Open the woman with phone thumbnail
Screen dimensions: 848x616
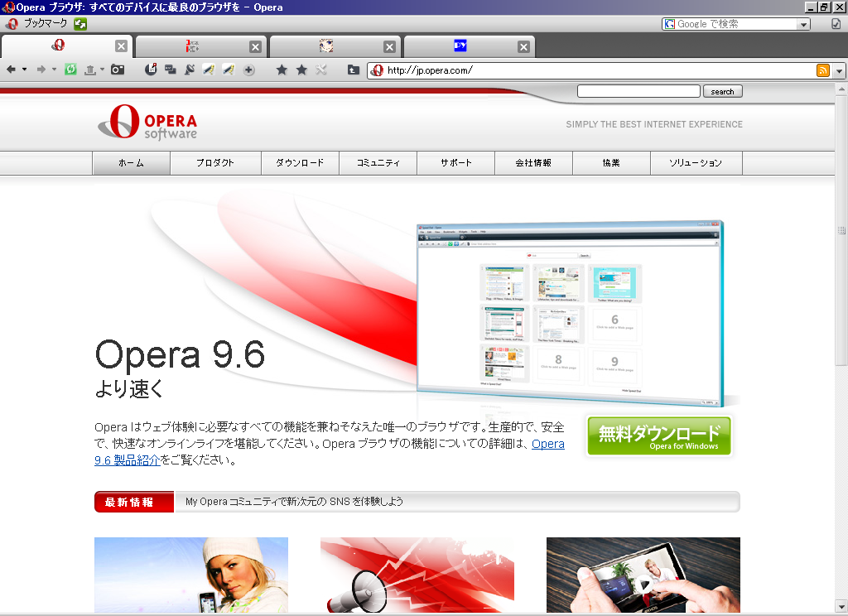point(191,575)
